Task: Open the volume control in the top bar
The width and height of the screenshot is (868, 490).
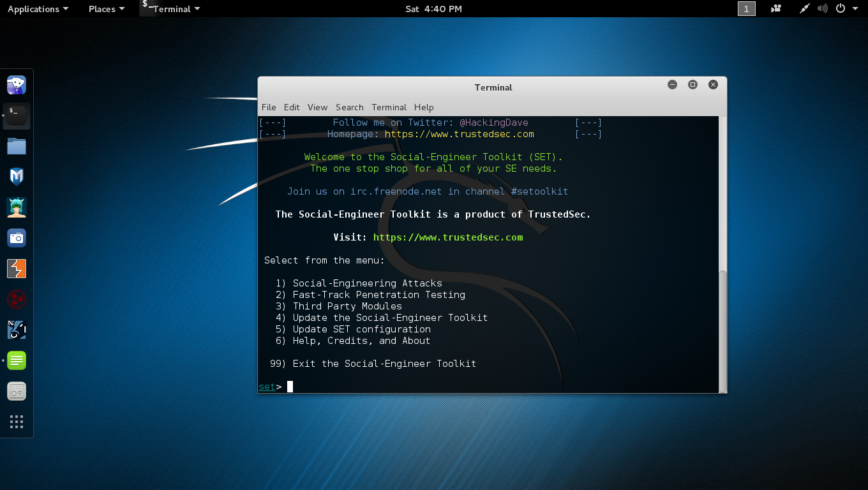Action: point(823,8)
